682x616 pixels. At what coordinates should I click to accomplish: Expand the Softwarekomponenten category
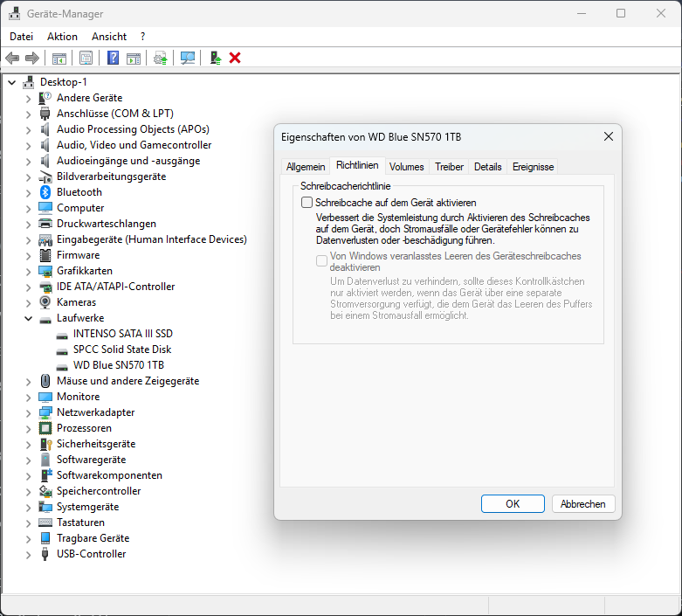28,476
